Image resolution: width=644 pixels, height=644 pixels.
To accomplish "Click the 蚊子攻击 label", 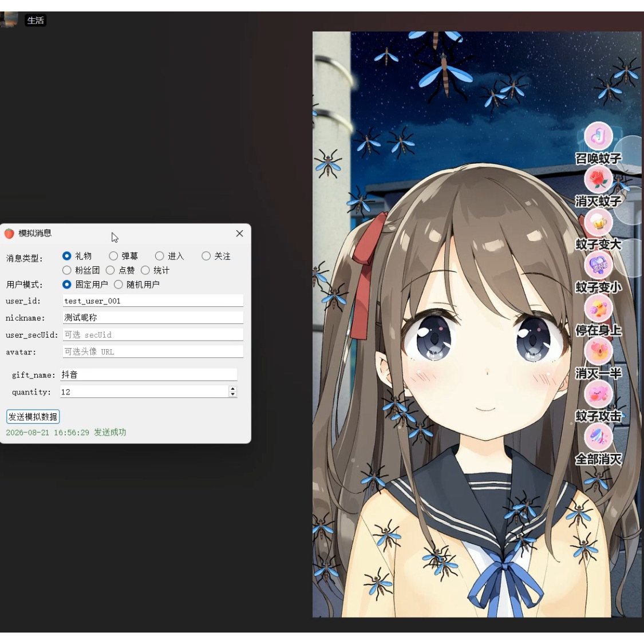I will point(598,416).
